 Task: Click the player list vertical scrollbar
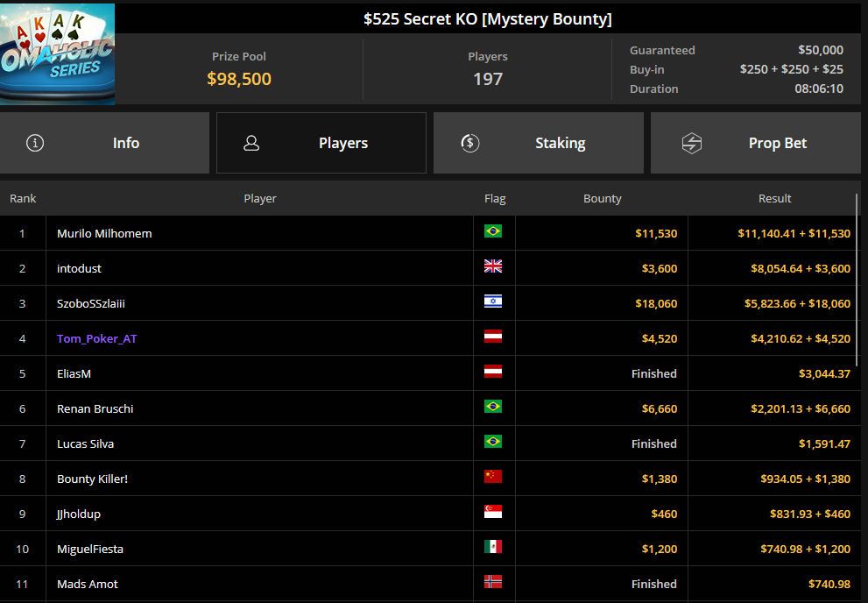(x=857, y=280)
